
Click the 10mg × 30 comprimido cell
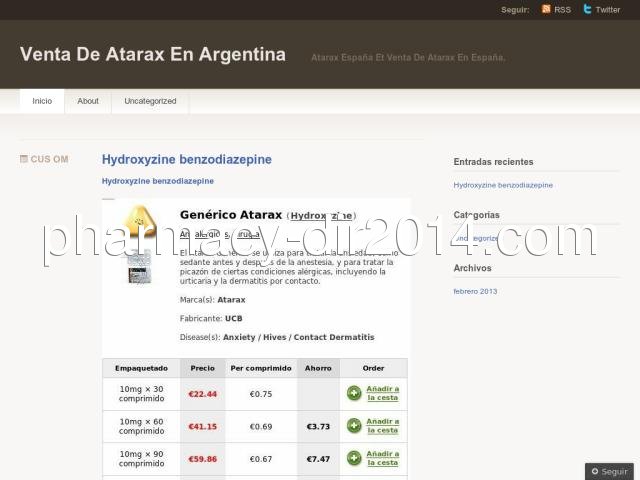click(x=141, y=393)
